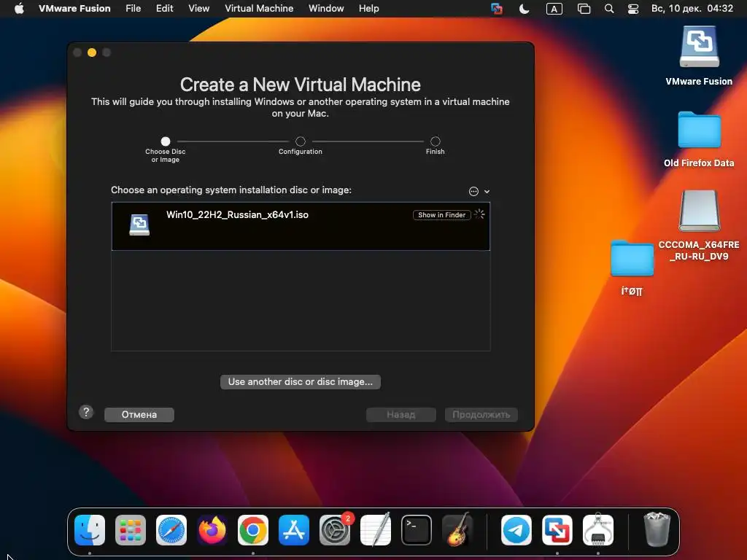Click Use another disc or disc image
This screenshot has width=747, height=560.
click(x=300, y=381)
